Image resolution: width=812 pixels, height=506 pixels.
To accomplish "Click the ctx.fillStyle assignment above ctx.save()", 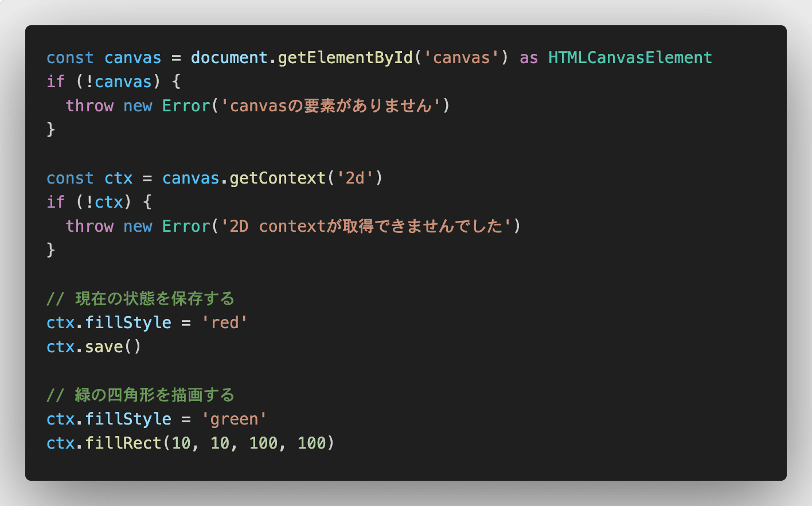I will [147, 322].
